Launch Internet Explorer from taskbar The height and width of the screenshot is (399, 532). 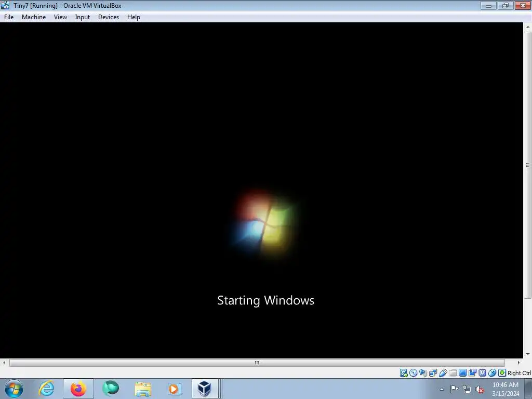46,389
